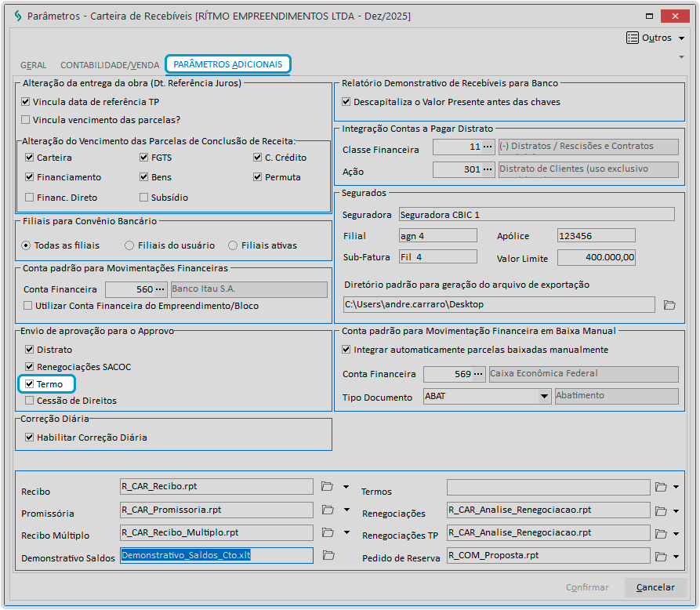Switch to the CONTABILIDADE/VENDA tab

[x=110, y=65]
